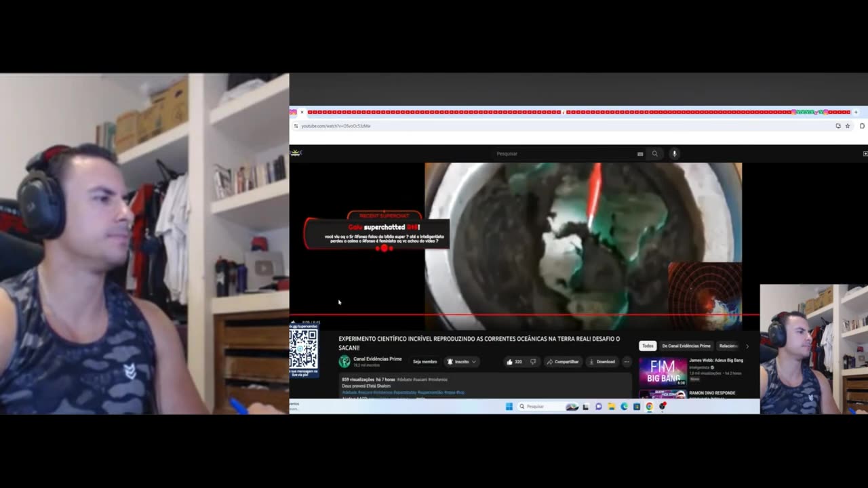Click the Compartilhar share button
This screenshot has width=868, height=488.
click(x=563, y=362)
